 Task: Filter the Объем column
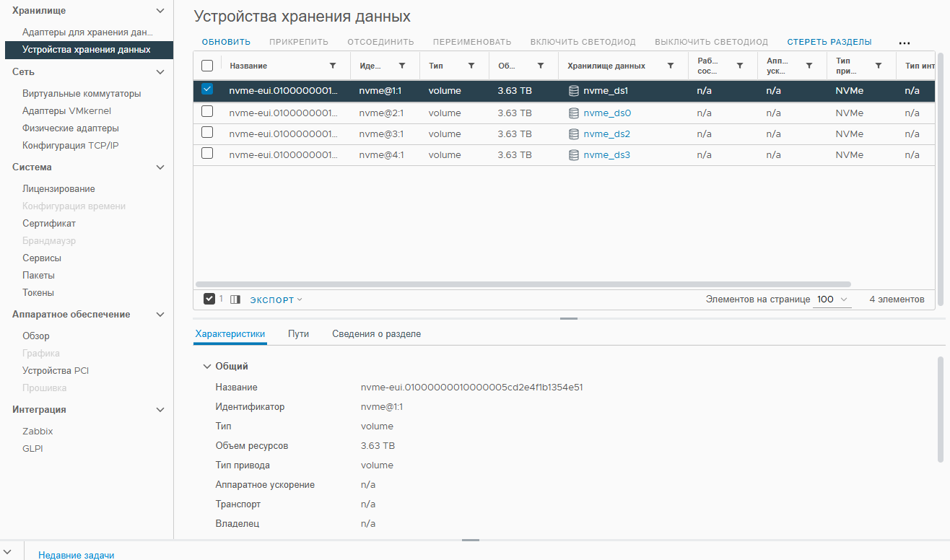click(x=541, y=66)
